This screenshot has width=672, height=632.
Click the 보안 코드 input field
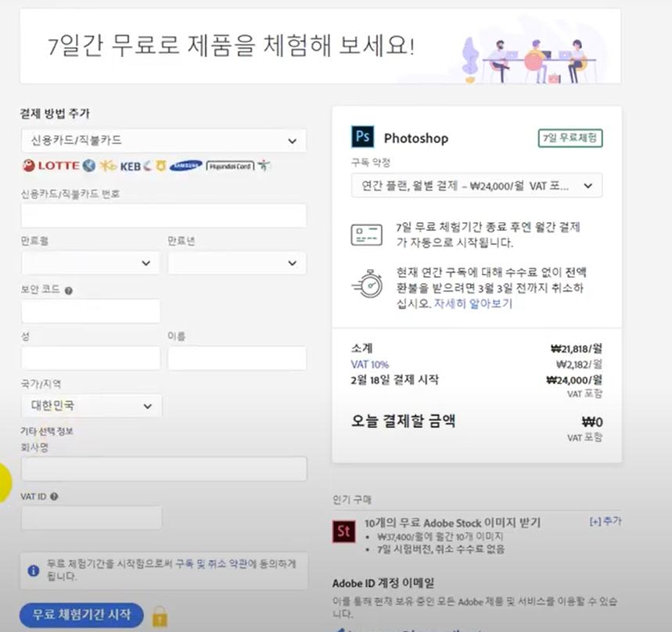tap(91, 311)
